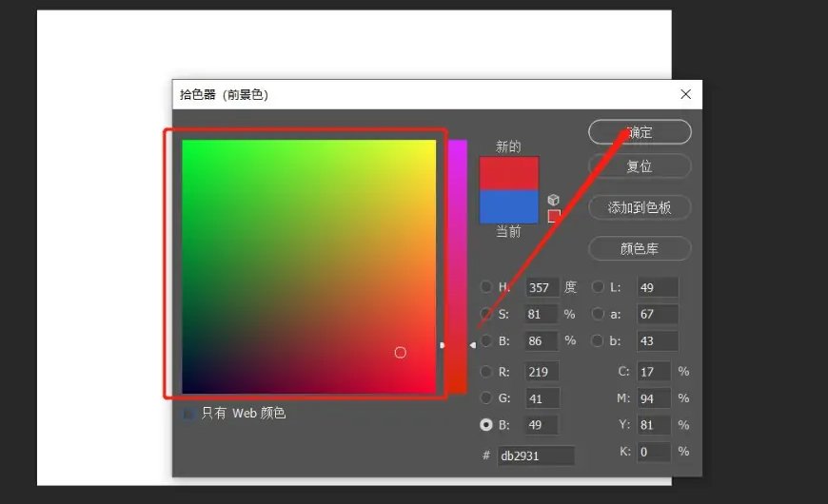The height and width of the screenshot is (504, 828).
Task: Click the L field showing 49
Action: point(658,287)
